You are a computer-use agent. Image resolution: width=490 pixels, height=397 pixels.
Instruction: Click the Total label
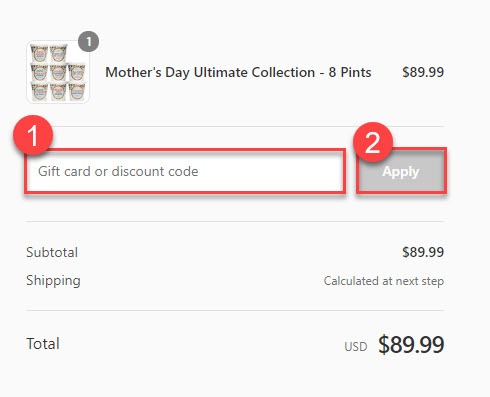(43, 344)
